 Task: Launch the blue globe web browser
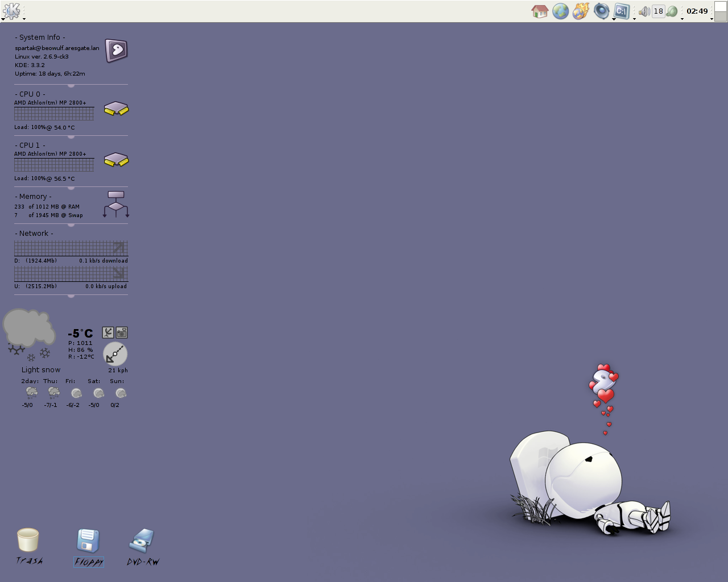point(560,11)
